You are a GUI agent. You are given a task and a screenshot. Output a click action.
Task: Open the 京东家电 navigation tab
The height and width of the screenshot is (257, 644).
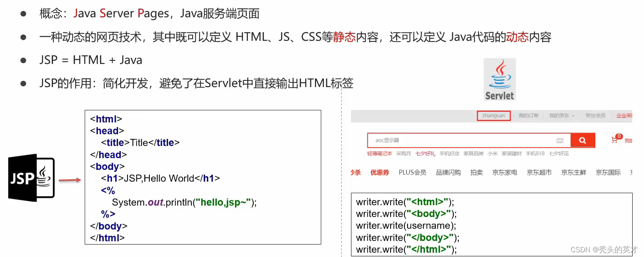[505, 172]
